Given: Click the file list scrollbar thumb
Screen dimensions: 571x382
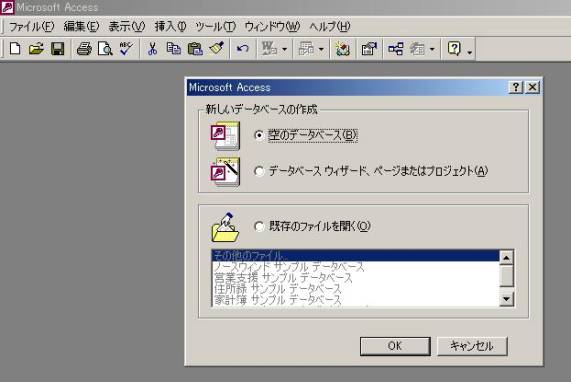Looking at the screenshot, I should 506,276.
